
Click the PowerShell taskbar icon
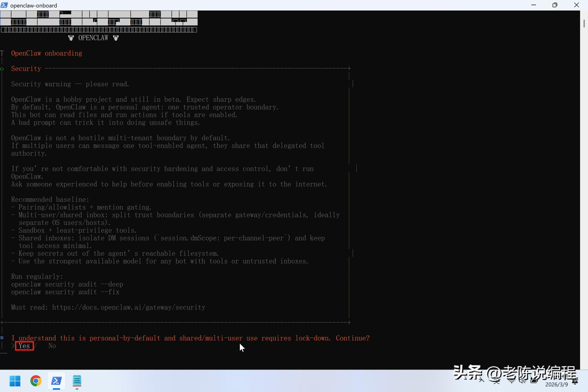(x=56, y=381)
